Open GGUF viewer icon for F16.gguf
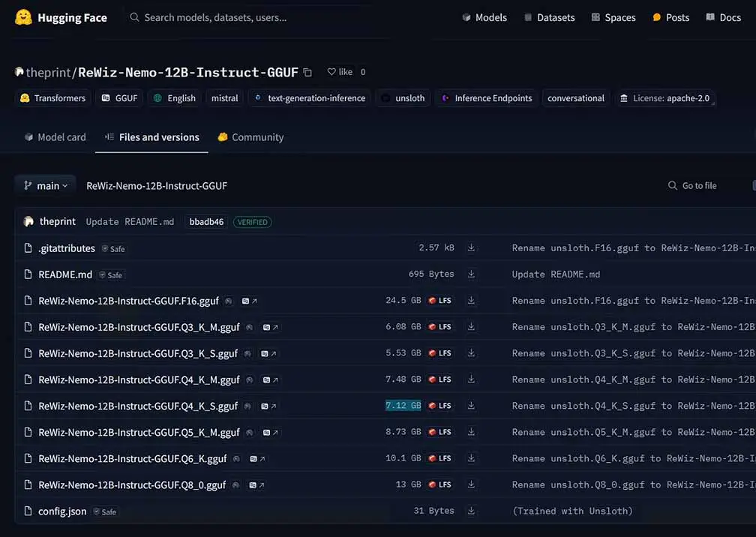Image resolution: width=756 pixels, height=537 pixels. coord(249,301)
